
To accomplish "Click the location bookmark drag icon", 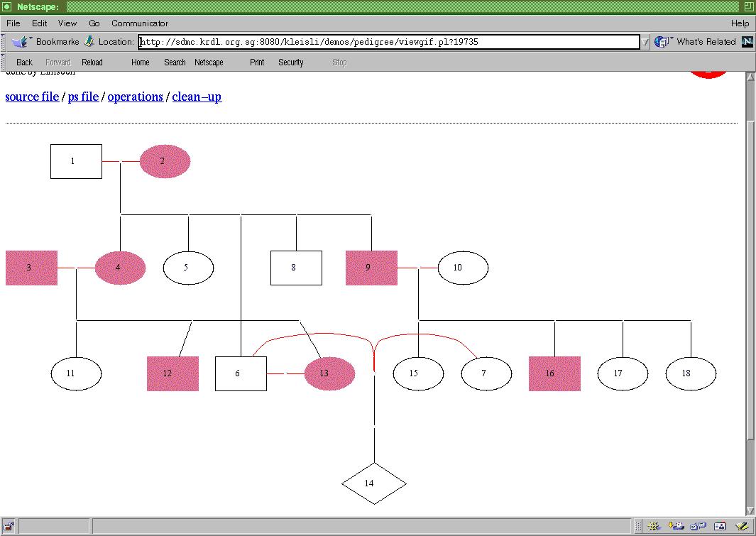I will [x=89, y=41].
